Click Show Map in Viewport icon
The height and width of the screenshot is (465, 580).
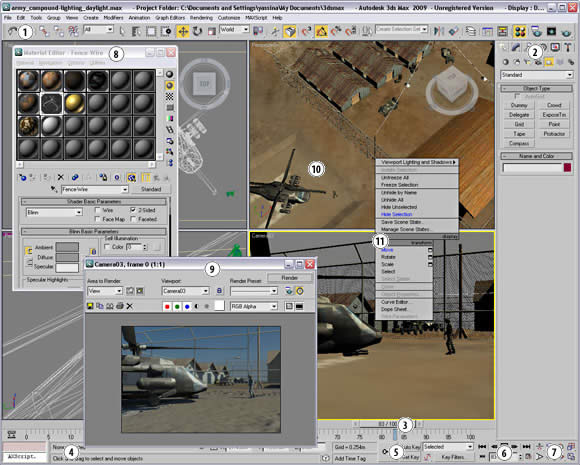131,178
